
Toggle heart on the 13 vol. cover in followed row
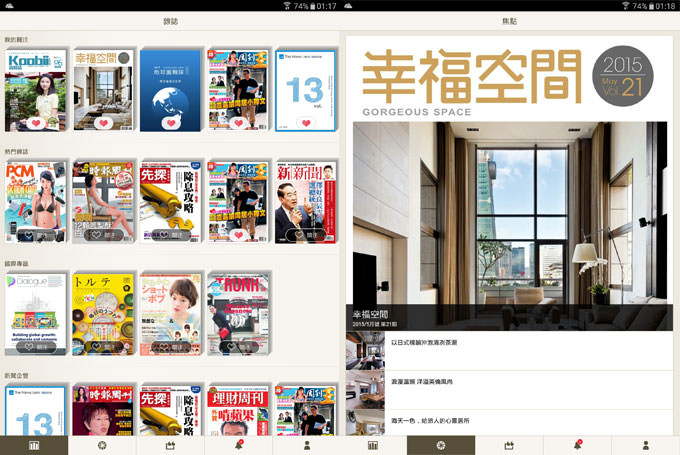[x=306, y=123]
